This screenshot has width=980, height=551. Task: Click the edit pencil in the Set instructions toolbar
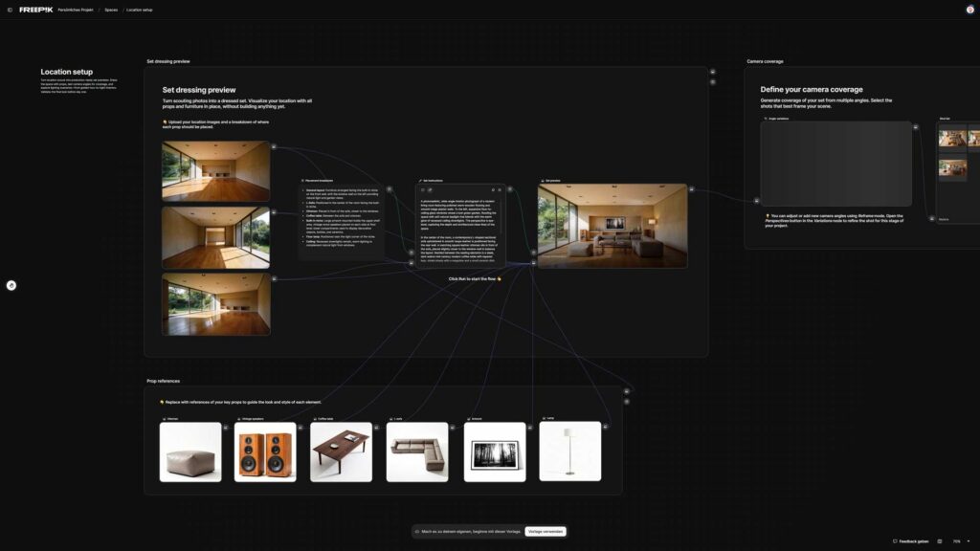click(430, 190)
